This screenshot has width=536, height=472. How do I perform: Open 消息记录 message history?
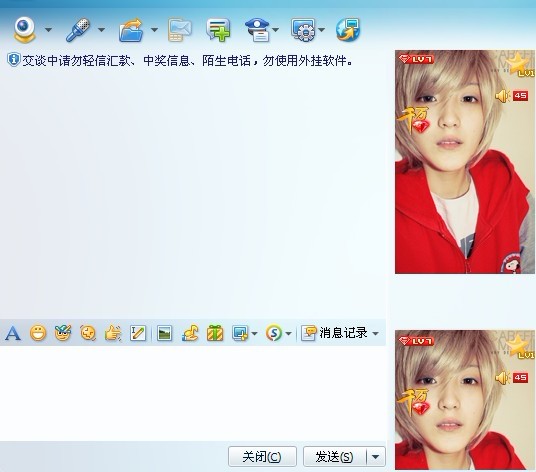[334, 333]
